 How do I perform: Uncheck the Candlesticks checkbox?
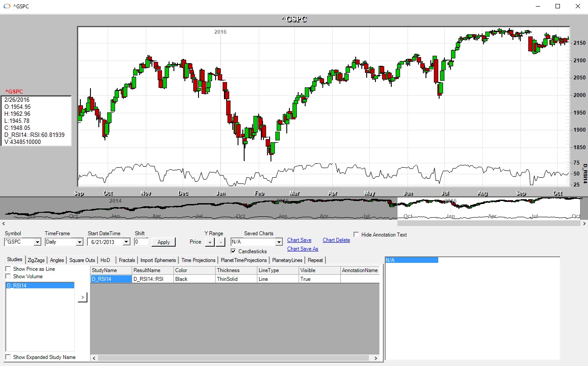pos(234,251)
